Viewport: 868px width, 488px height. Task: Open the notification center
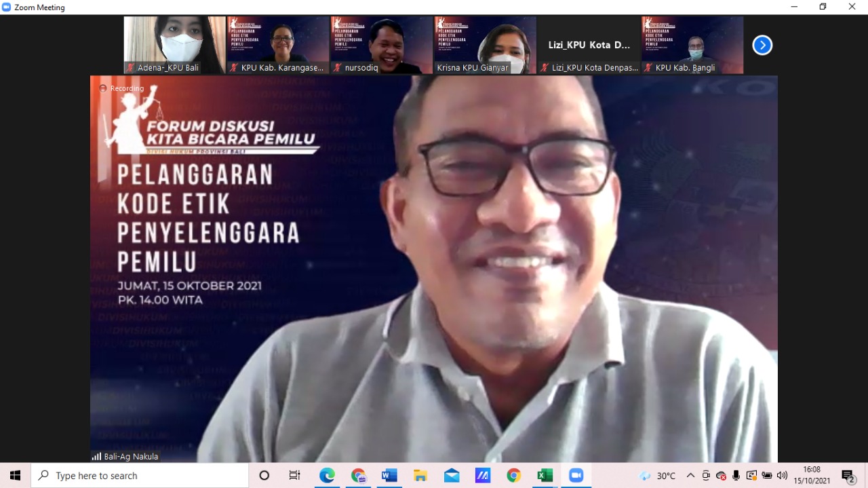coord(848,476)
